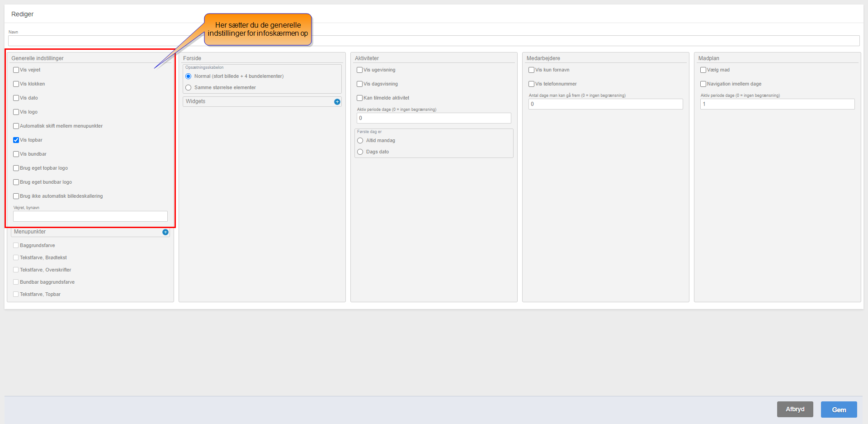This screenshot has height=424, width=868.
Task: Select Samme størrelse elementer radio option
Action: tap(189, 88)
